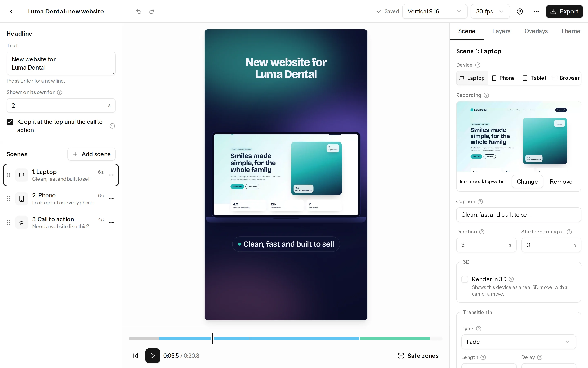The width and height of the screenshot is (588, 368).
Task: Open the Fade transition type dropdown
Action: pyautogui.click(x=518, y=342)
